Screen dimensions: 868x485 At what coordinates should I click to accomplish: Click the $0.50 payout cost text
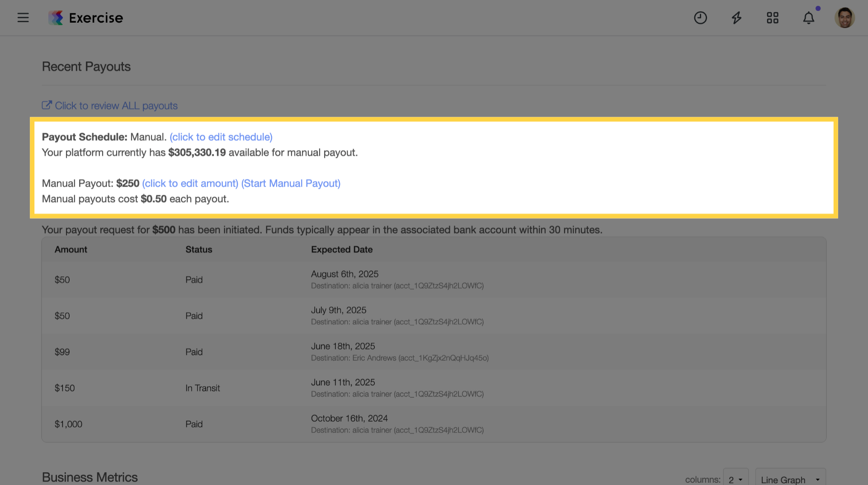point(154,199)
